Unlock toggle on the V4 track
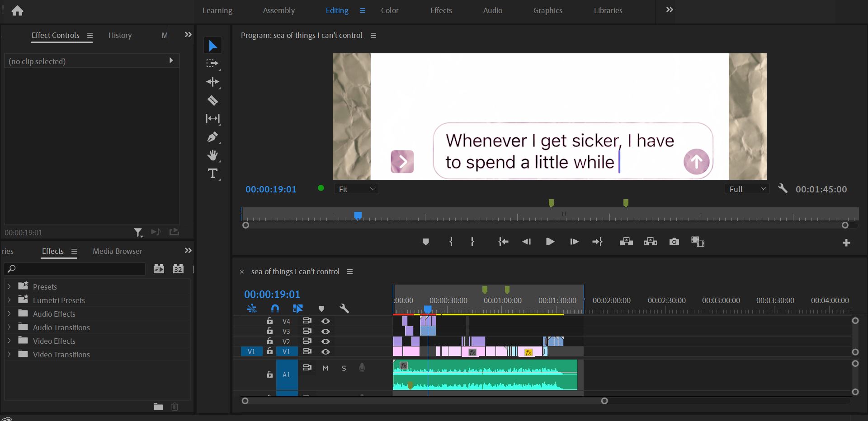This screenshot has height=421, width=868. [x=269, y=321]
